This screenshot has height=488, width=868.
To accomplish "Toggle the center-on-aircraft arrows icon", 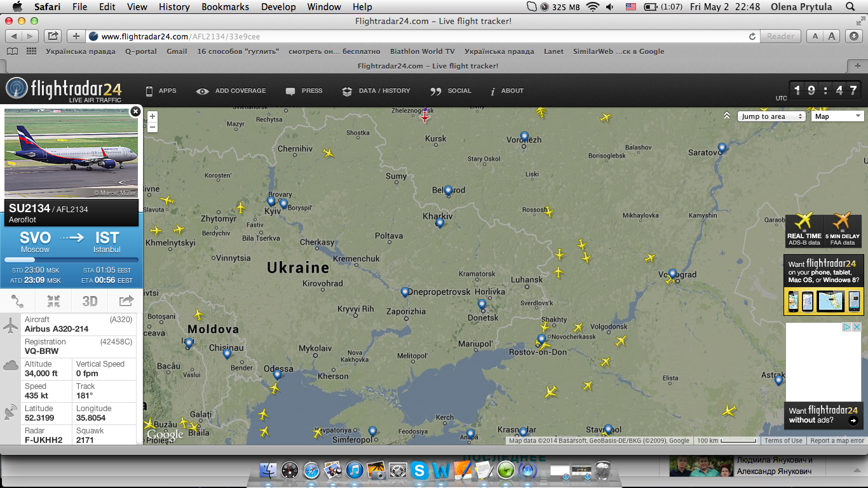I will (x=53, y=301).
